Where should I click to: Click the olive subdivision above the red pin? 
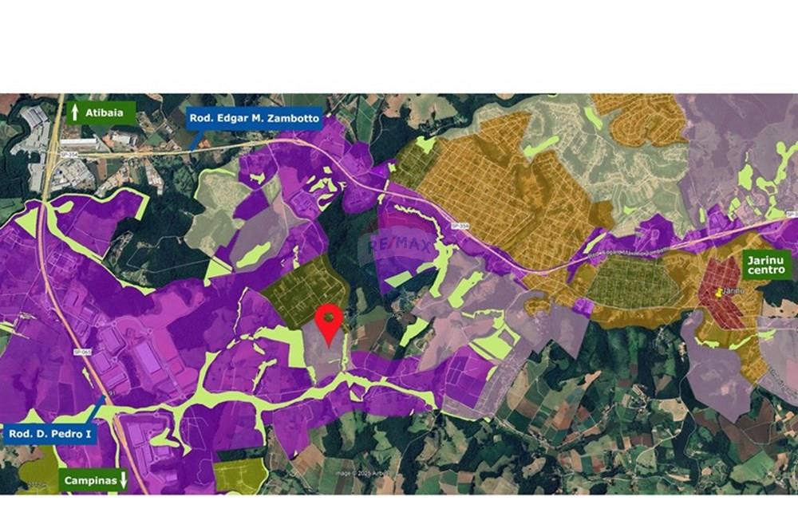pyautogui.click(x=304, y=289)
